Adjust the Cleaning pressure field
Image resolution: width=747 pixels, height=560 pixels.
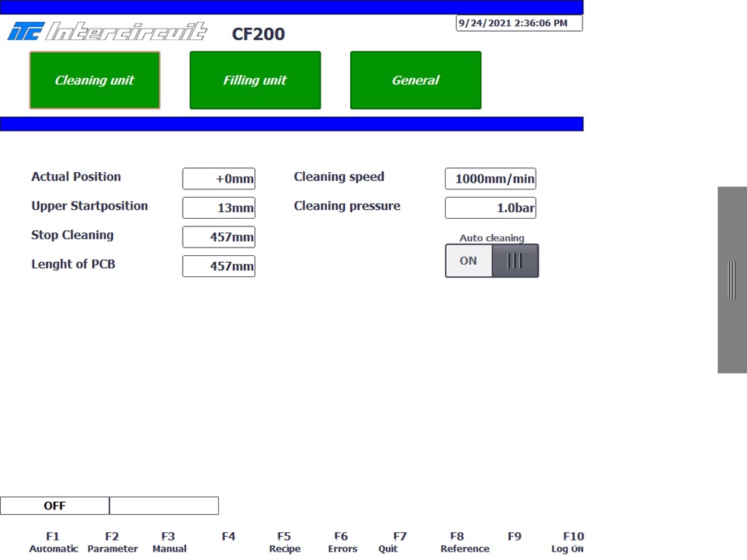[490, 208]
